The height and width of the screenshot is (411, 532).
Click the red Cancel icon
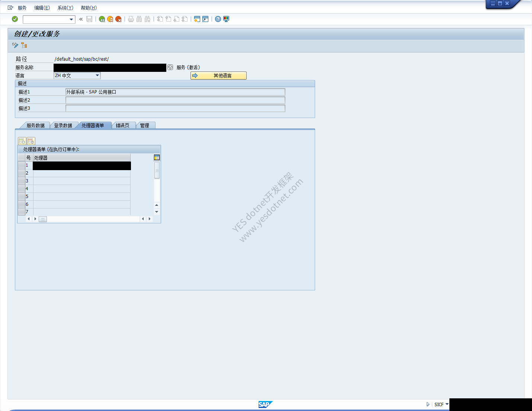tap(118, 19)
